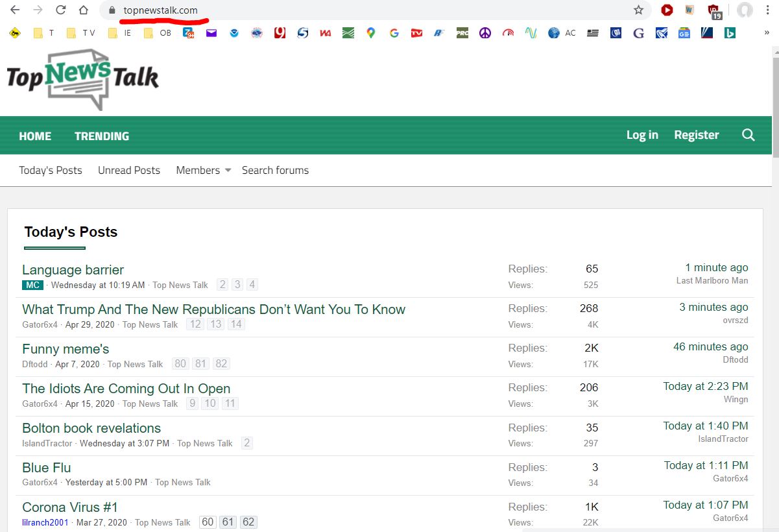The height and width of the screenshot is (532, 779).
Task: Click HOME in the green navigation bar
Action: click(35, 136)
